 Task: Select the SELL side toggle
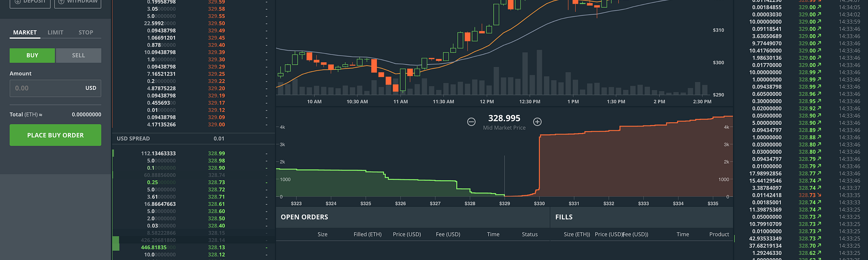pos(78,55)
